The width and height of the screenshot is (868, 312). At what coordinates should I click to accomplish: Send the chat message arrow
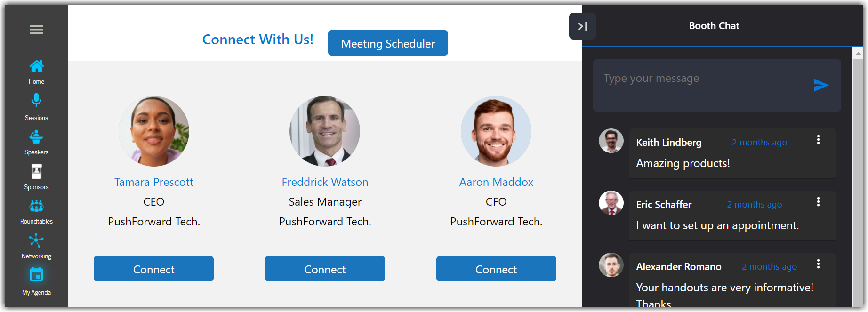coord(820,85)
